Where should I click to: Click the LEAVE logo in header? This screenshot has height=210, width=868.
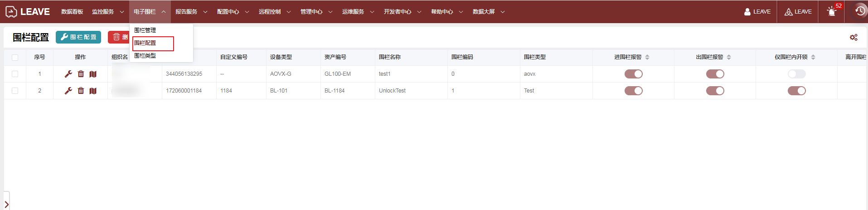[x=28, y=12]
